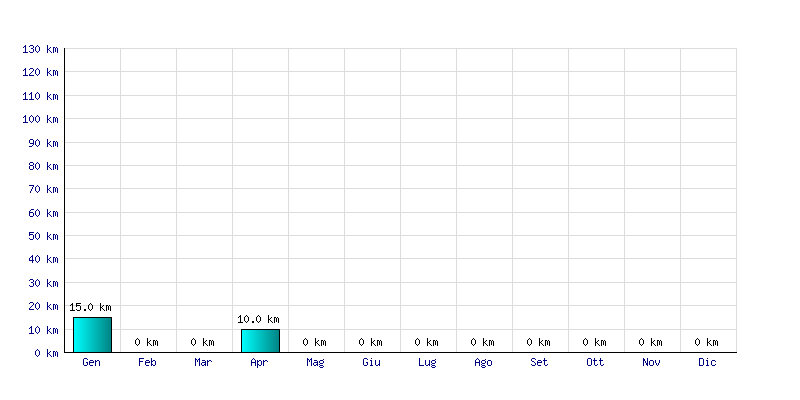Screen dimensions: 800x400
Task: Click the Mag month label
Action: [315, 363]
